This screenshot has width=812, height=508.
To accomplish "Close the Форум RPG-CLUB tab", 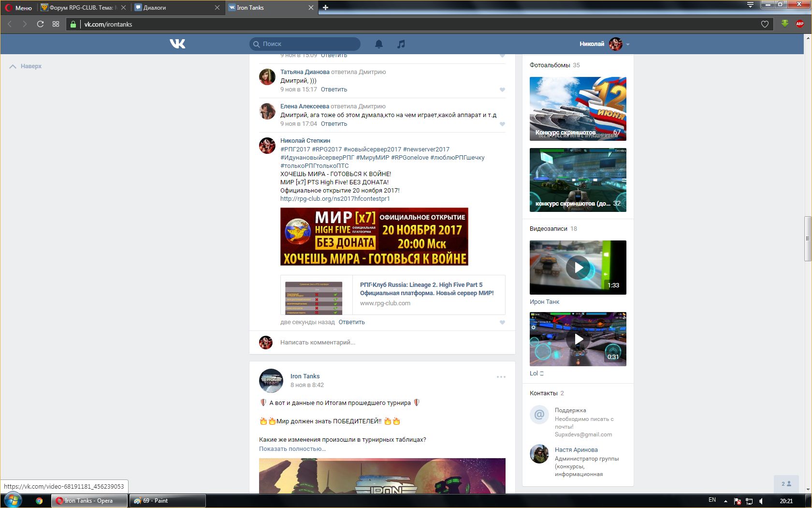I will point(123,7).
